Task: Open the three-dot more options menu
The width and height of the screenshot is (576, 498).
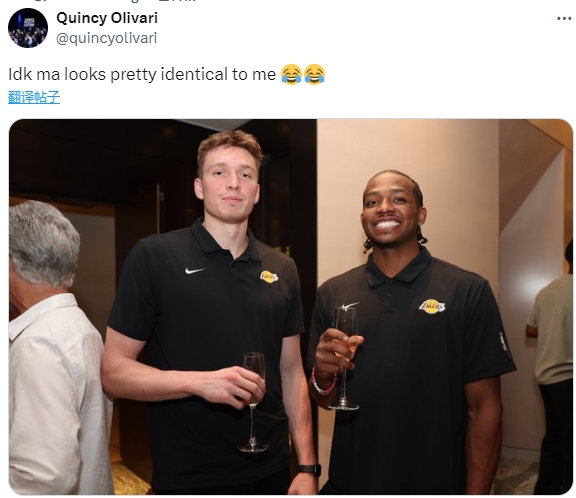Action: 564,18
